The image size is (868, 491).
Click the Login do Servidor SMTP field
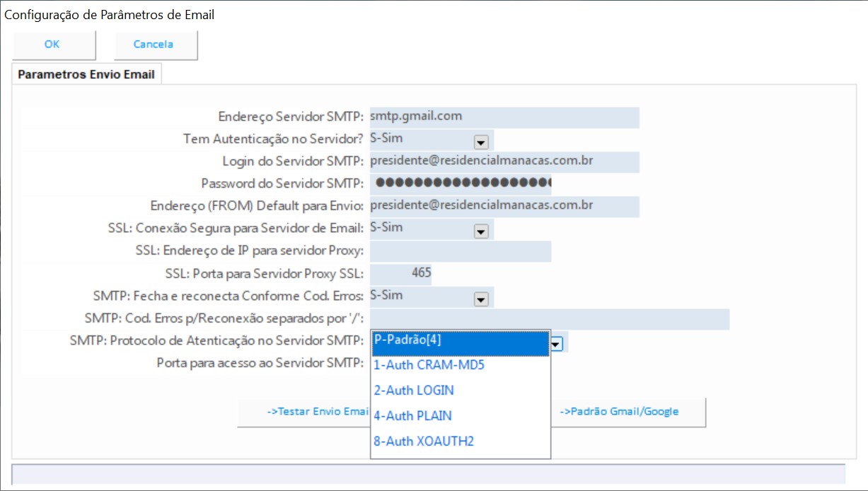[504, 161]
